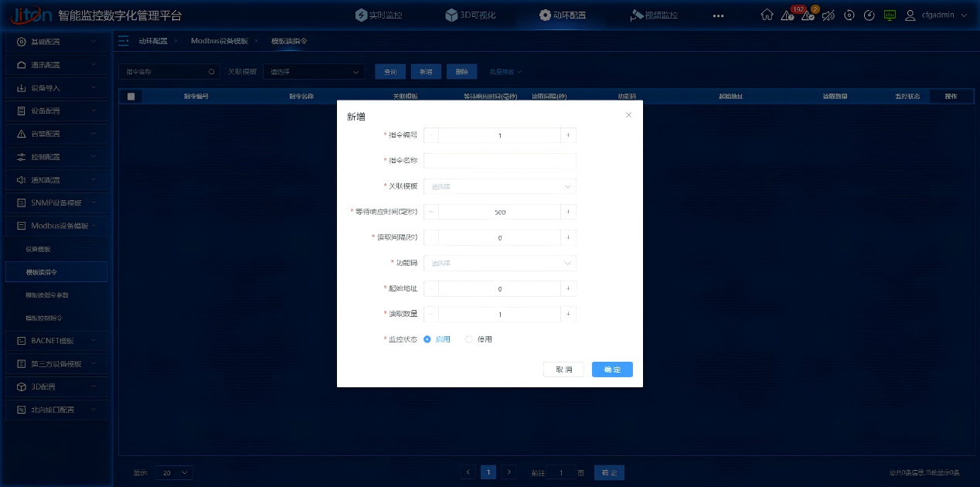Click the history/rollback circular icon in top bar

pyautogui.click(x=849, y=15)
